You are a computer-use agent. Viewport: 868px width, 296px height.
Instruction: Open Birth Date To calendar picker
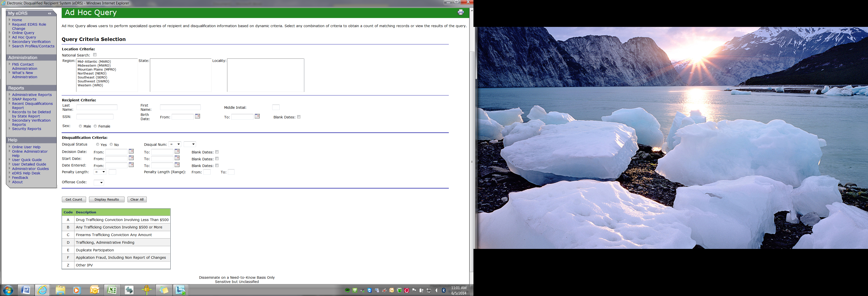(257, 116)
